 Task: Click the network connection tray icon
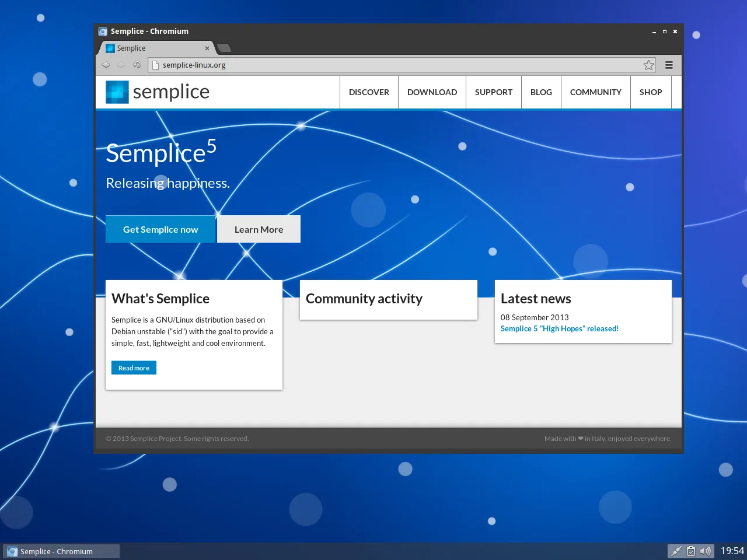pos(676,551)
